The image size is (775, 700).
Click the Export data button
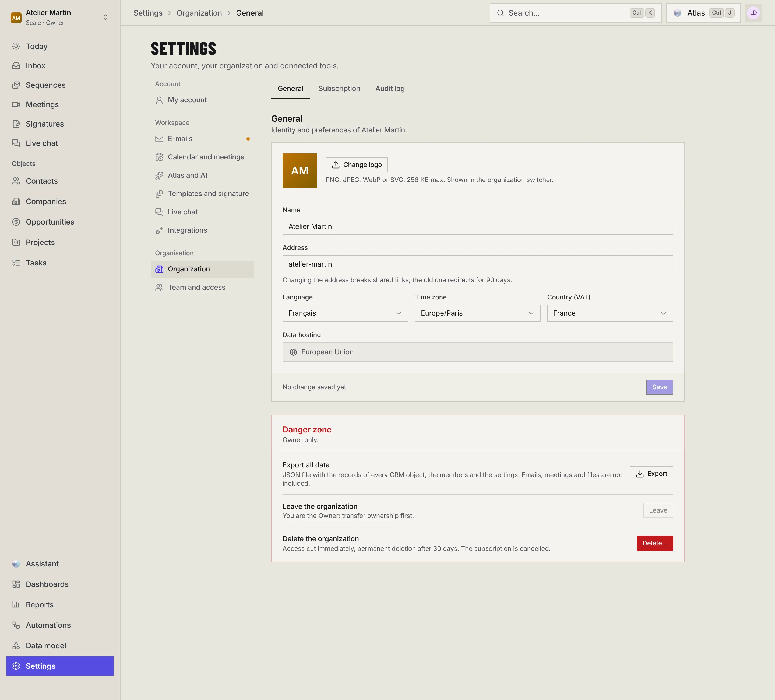click(651, 474)
